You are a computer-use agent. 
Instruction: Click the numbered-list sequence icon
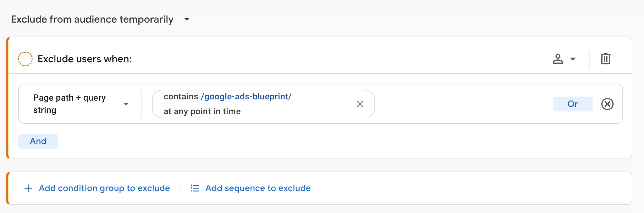(195, 188)
